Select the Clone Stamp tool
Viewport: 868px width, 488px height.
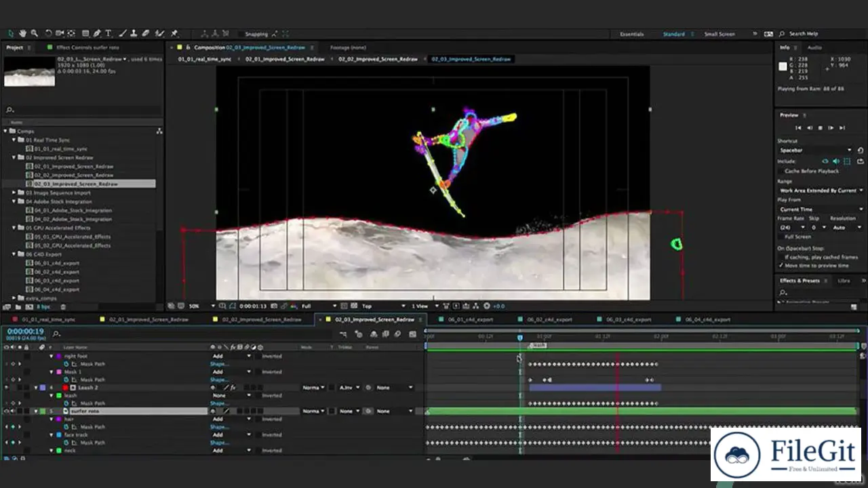coord(134,33)
